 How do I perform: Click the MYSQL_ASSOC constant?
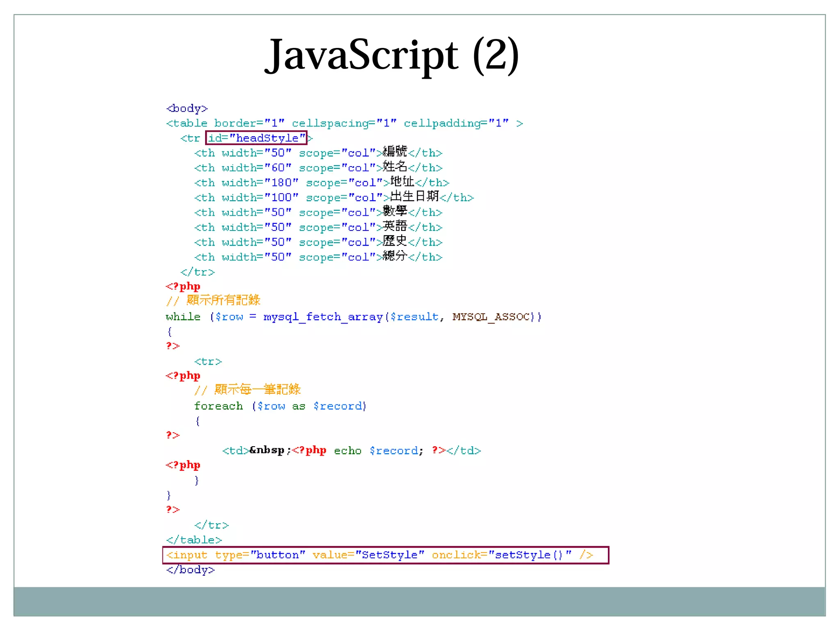pyautogui.click(x=491, y=317)
